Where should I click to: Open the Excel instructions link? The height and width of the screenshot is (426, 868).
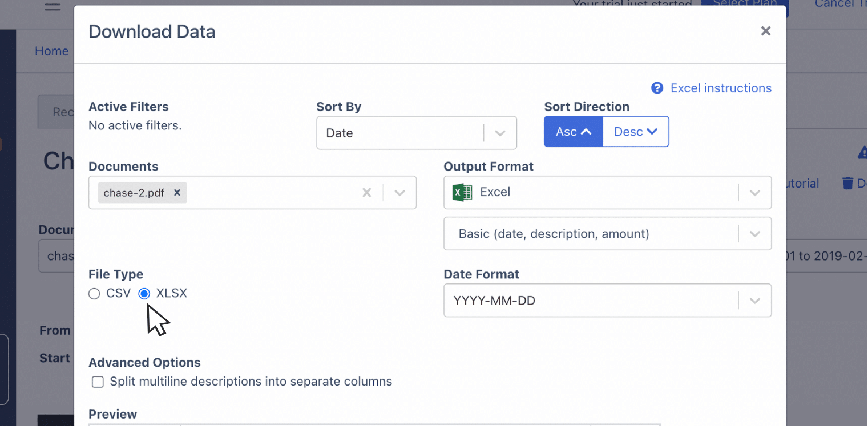(721, 88)
